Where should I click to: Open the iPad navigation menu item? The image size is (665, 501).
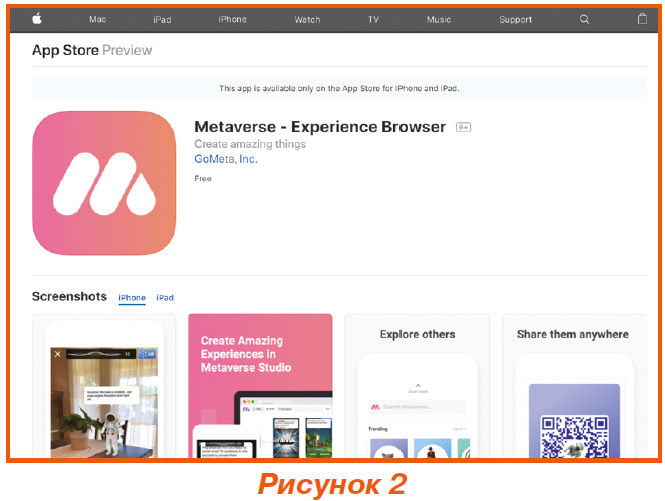tap(162, 20)
